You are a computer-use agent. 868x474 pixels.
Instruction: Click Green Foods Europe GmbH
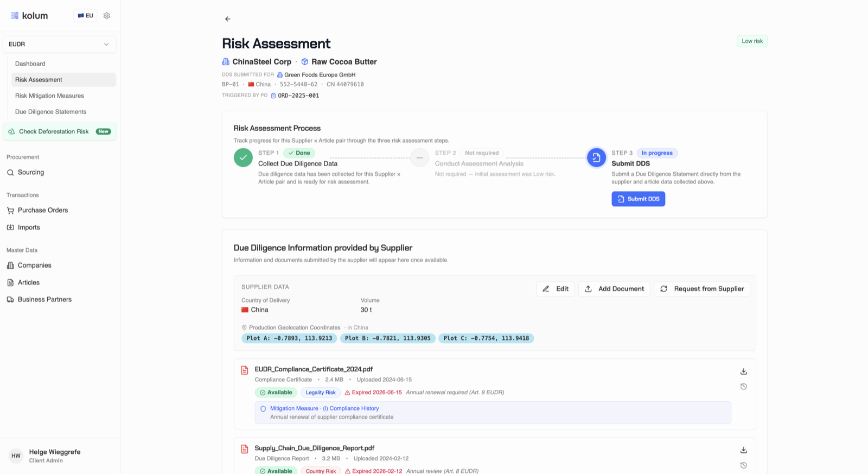(x=320, y=75)
